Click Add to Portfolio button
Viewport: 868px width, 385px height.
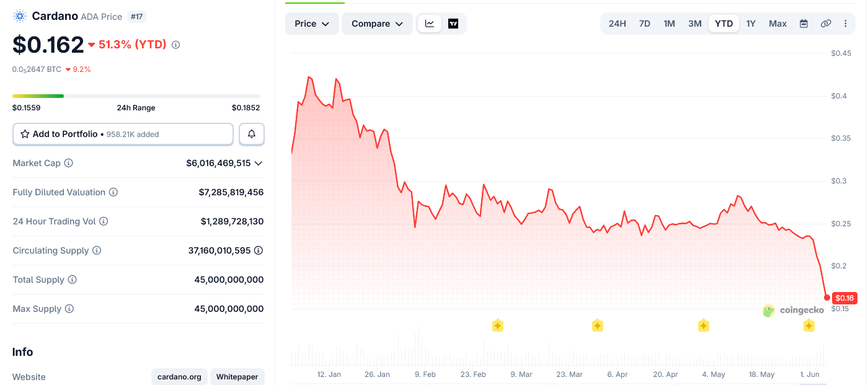tap(123, 134)
